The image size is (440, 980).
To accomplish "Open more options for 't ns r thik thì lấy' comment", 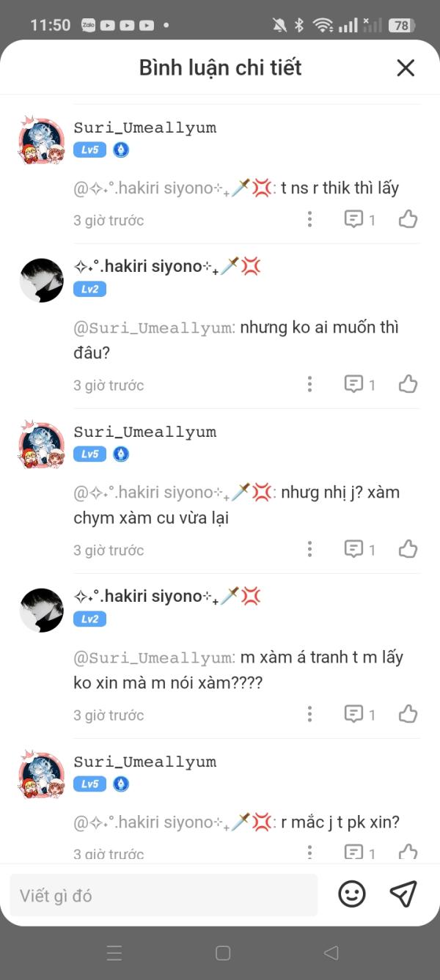I will point(310,219).
